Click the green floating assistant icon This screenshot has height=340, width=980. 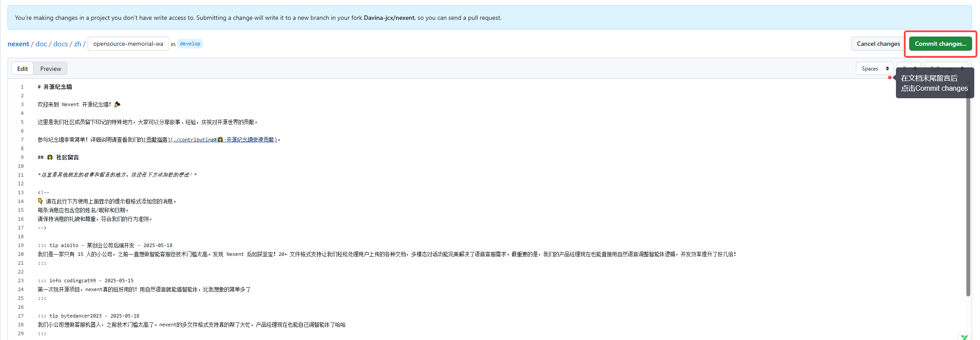pyautogui.click(x=964, y=337)
